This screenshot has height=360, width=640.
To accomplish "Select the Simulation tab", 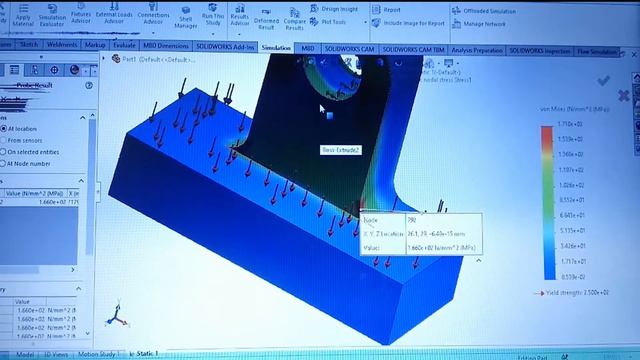I will click(276, 48).
